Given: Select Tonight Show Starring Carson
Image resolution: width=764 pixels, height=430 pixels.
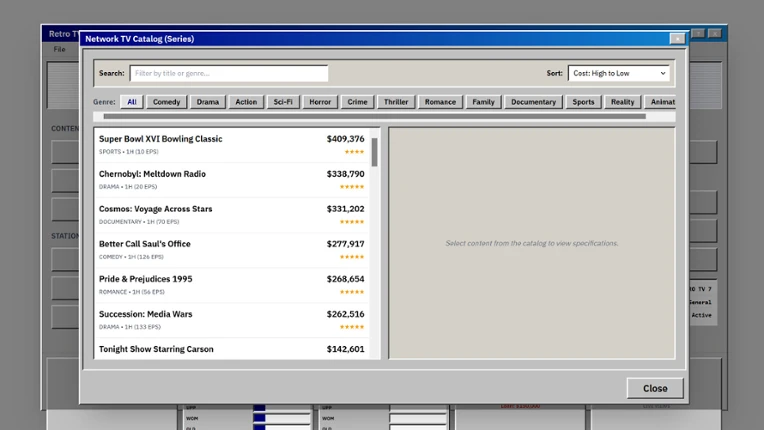Looking at the screenshot, I should pyautogui.click(x=231, y=349).
